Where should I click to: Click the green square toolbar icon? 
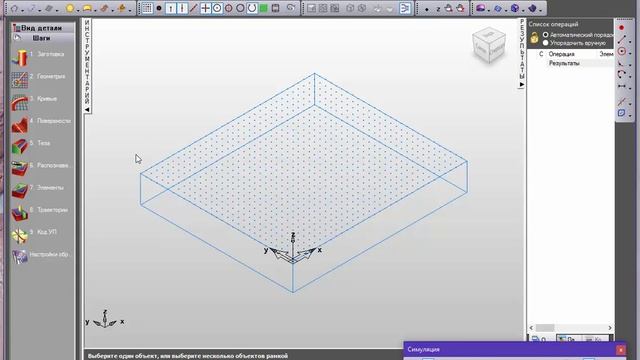(x=264, y=8)
